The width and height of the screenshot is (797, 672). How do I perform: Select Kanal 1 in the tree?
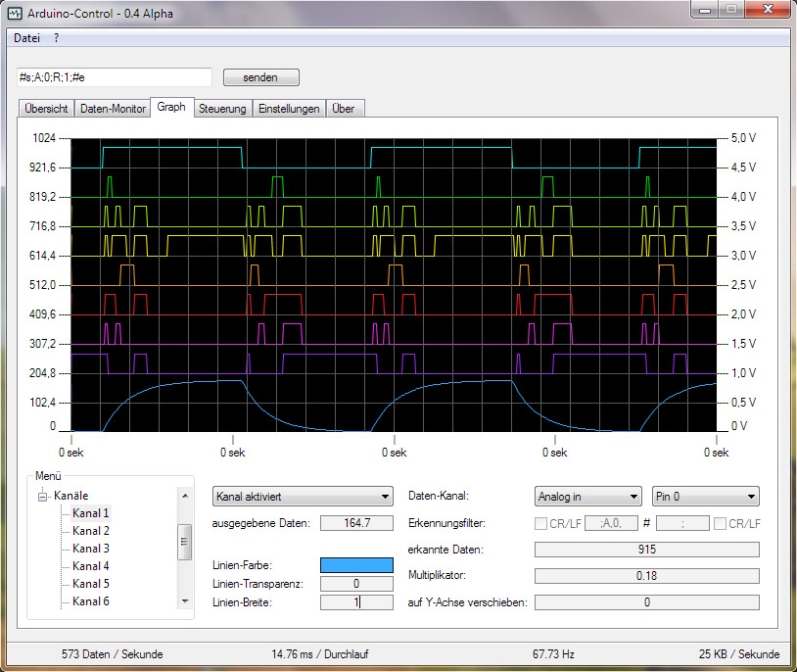[x=90, y=513]
